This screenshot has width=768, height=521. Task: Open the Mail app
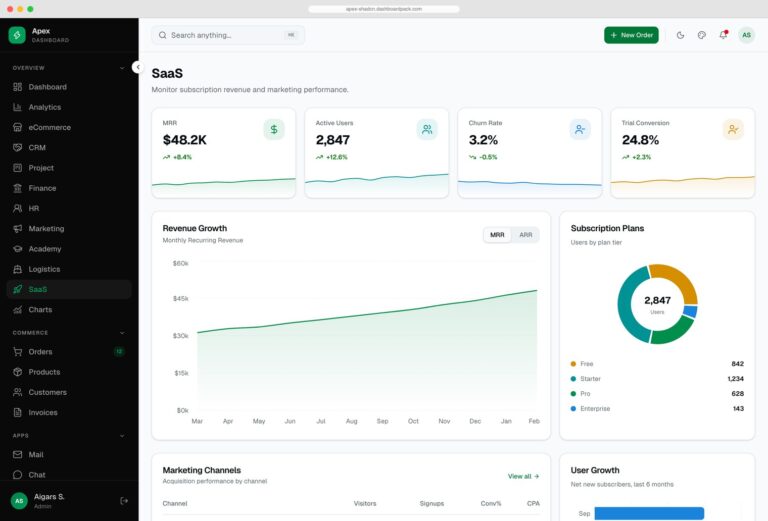(x=69, y=454)
